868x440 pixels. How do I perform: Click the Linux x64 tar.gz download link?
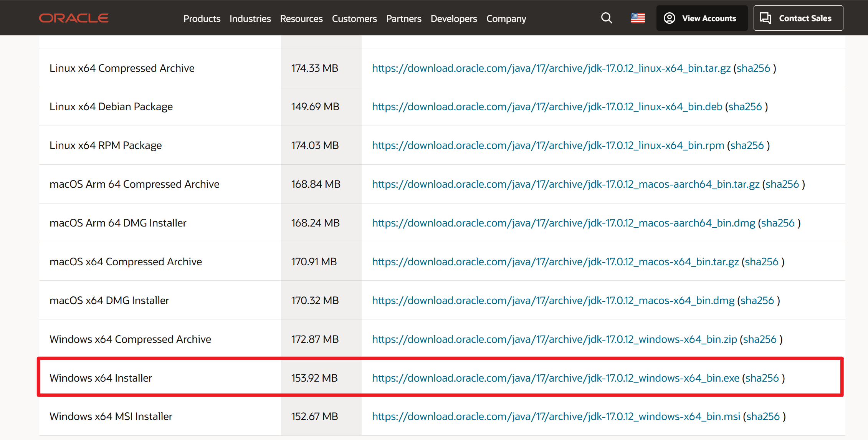click(551, 68)
